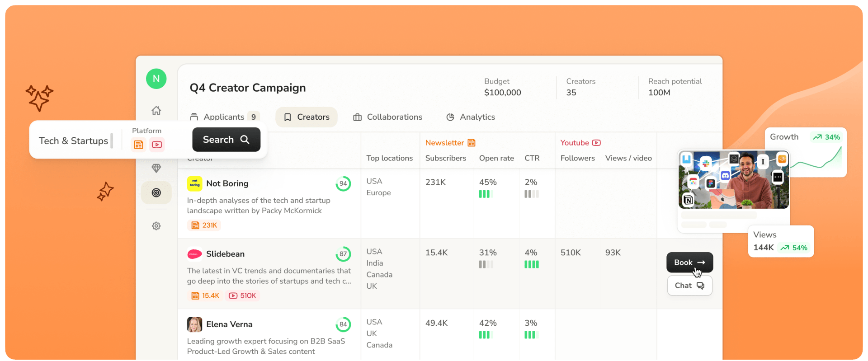Image resolution: width=868 pixels, height=361 pixels.
Task: Click the Q4 Creator Campaign title
Action: [248, 88]
